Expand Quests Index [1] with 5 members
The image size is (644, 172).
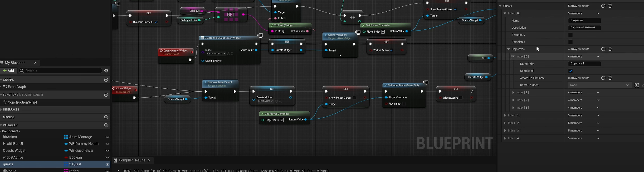point(505,115)
